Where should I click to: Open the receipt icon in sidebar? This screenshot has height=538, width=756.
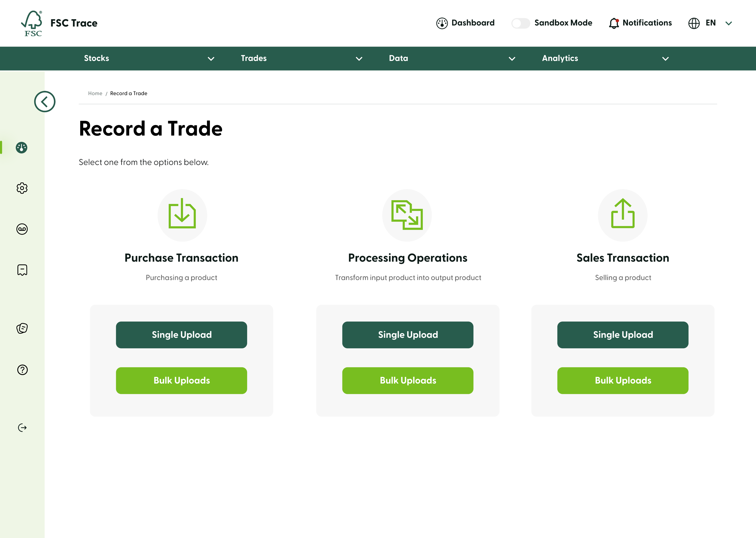tap(22, 270)
